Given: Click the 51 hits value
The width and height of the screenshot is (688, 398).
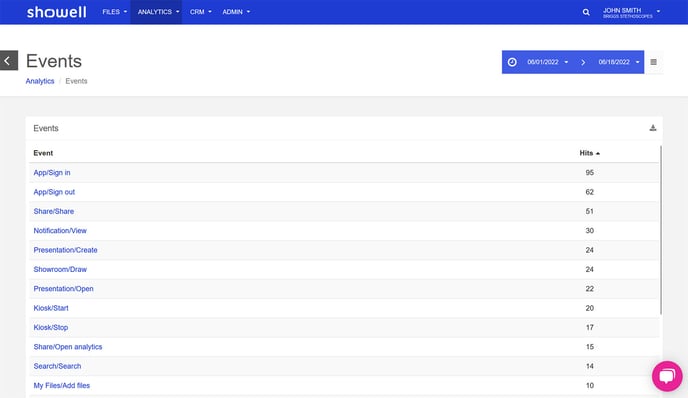Looking at the screenshot, I should [590, 211].
